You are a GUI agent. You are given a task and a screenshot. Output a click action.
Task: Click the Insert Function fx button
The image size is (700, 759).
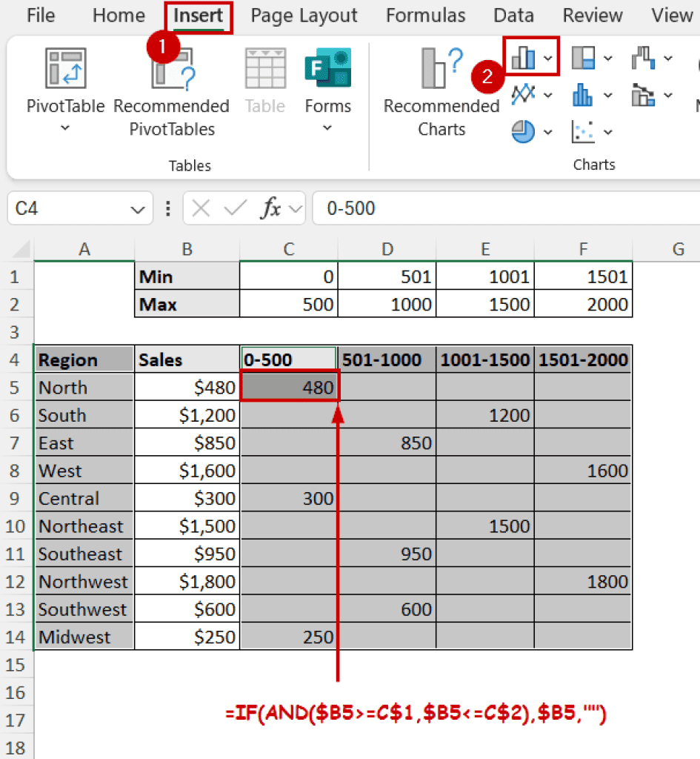(270, 209)
